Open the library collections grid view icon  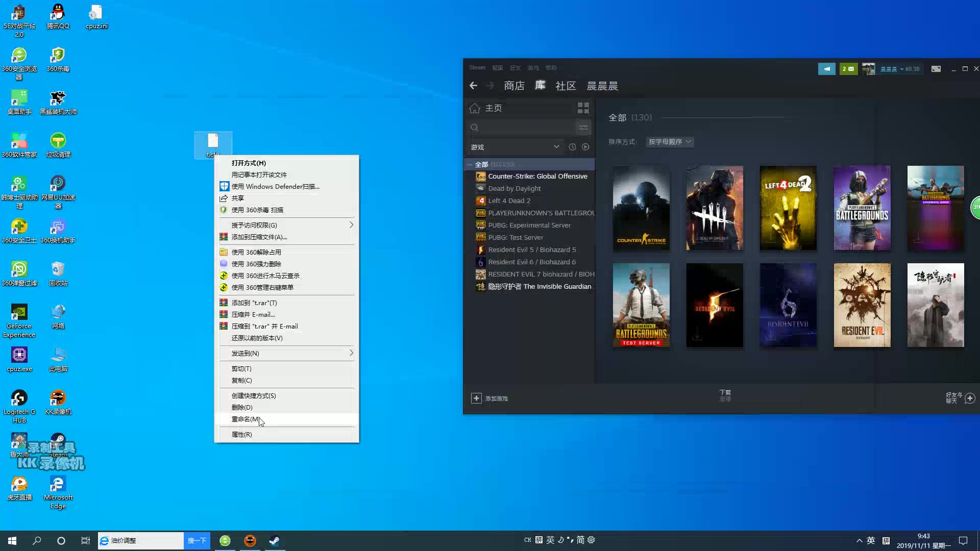(x=583, y=108)
